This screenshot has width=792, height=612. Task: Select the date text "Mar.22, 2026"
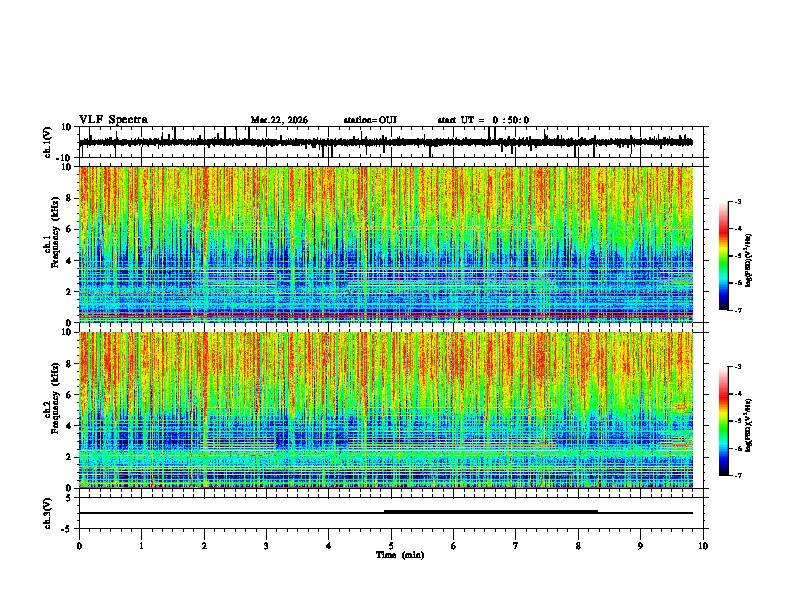click(x=279, y=120)
